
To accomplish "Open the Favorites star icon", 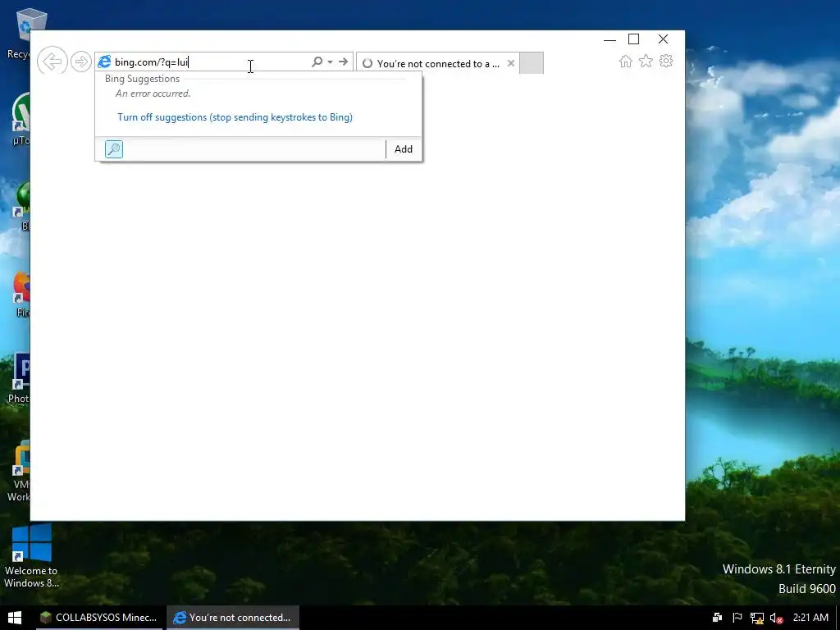I will click(x=646, y=61).
